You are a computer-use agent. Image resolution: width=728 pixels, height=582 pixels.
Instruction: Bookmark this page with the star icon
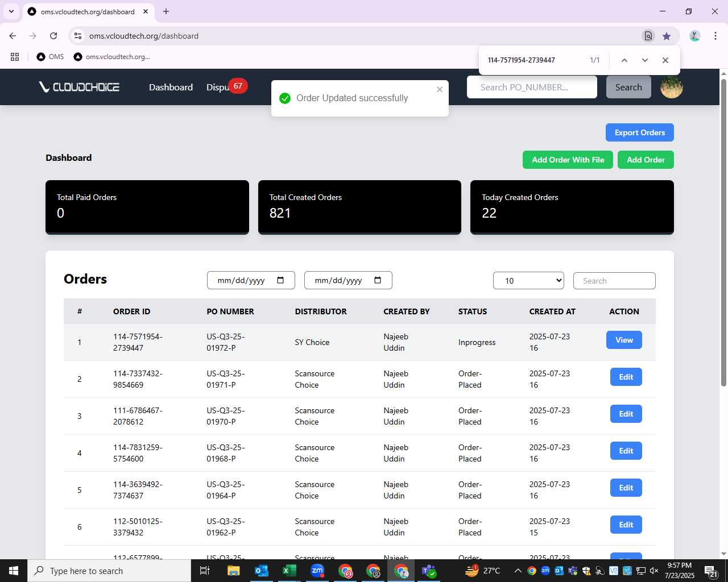(667, 36)
